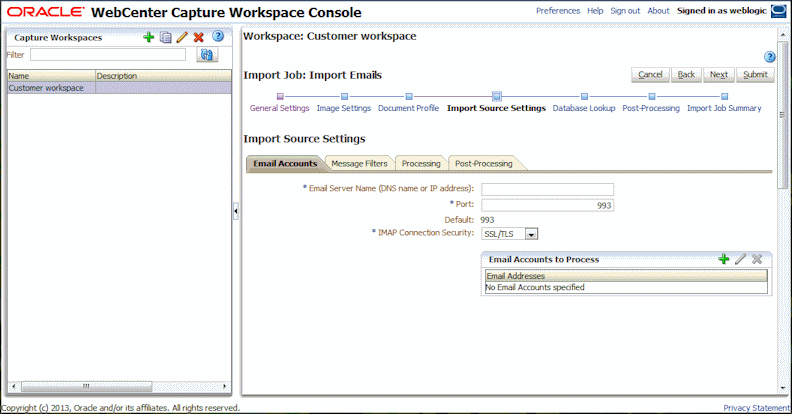This screenshot has width=792, height=414.
Task: Copy the selected workspace icon
Action: (165, 37)
